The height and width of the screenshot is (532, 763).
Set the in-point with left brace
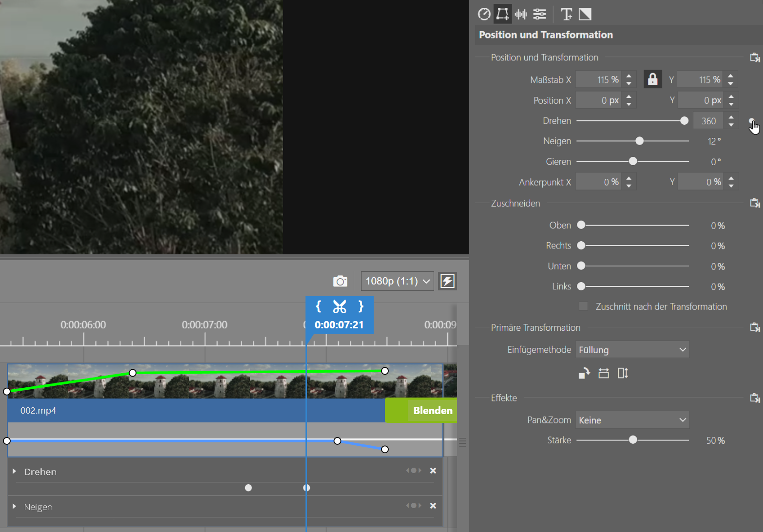coord(319,306)
